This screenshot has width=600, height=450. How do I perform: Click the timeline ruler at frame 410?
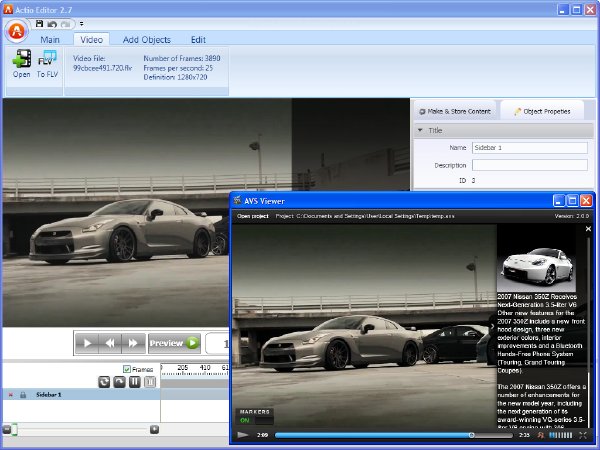205,368
